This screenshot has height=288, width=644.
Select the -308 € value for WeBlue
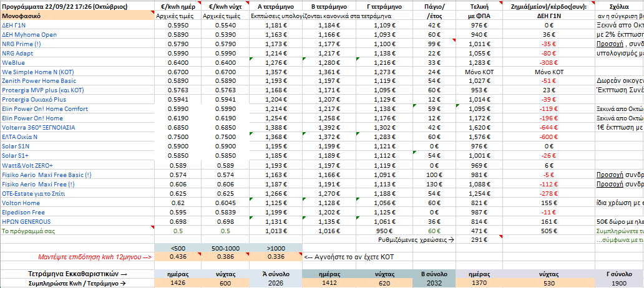(549, 63)
